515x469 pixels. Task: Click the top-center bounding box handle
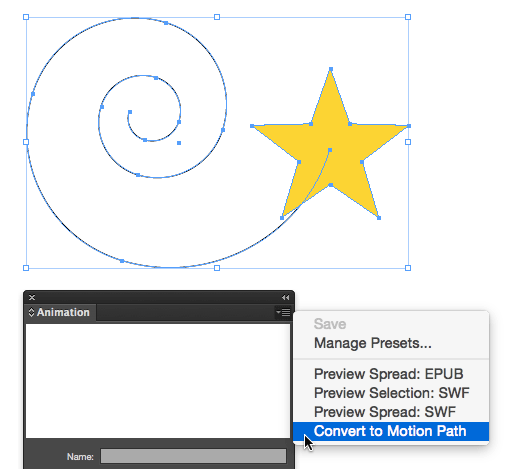217,17
